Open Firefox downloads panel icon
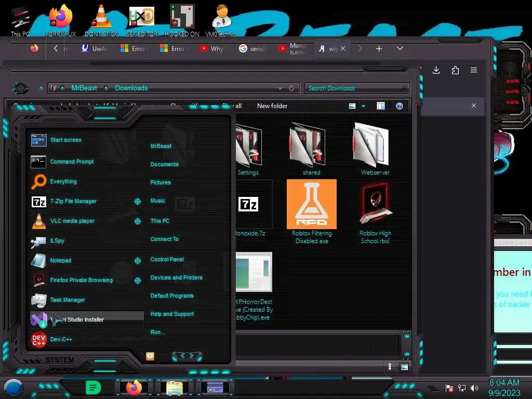Image resolution: width=532 pixels, height=399 pixels. click(x=436, y=70)
